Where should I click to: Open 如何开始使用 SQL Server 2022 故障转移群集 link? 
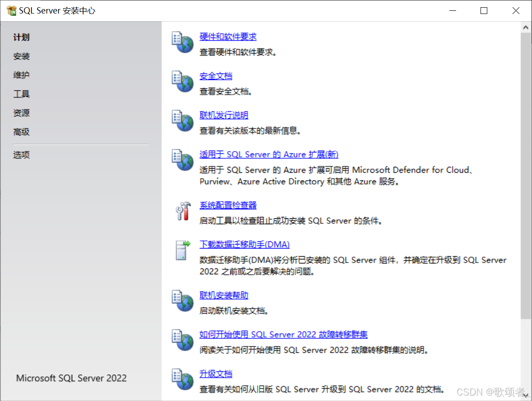click(x=284, y=335)
